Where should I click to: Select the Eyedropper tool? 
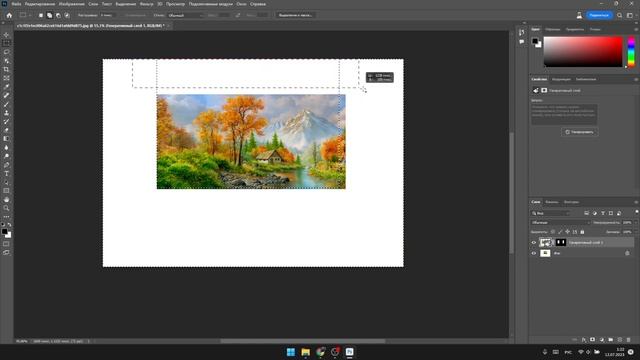[x=6, y=87]
